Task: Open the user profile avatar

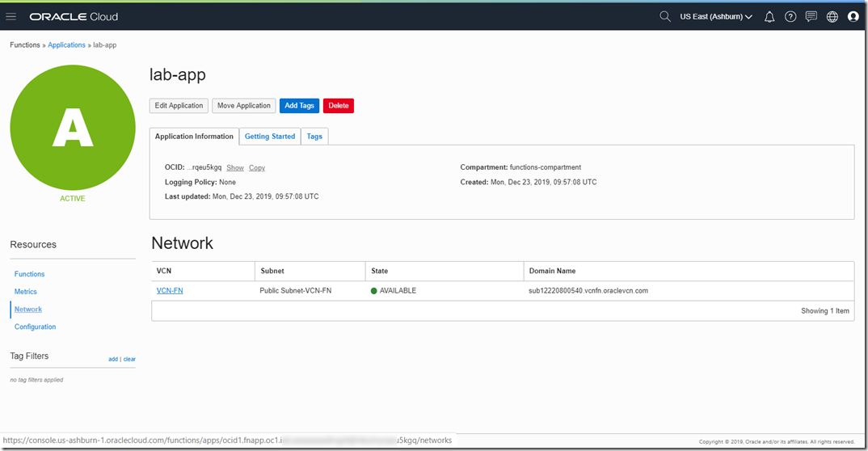Action: click(x=853, y=17)
